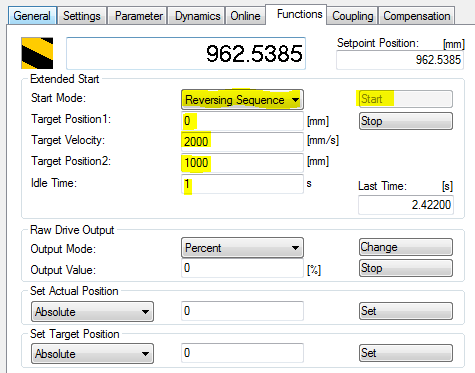Open the Output Mode Percent dropdown
This screenshot has width=475, height=373.
242,248
